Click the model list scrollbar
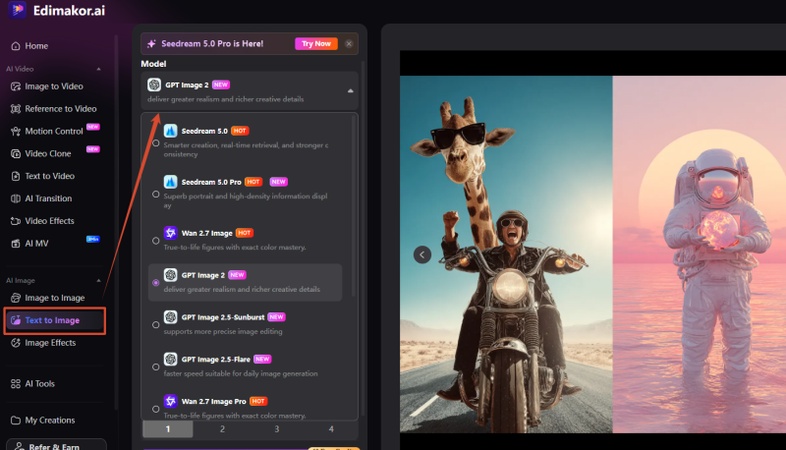This screenshot has height=450, width=786. click(x=354, y=205)
